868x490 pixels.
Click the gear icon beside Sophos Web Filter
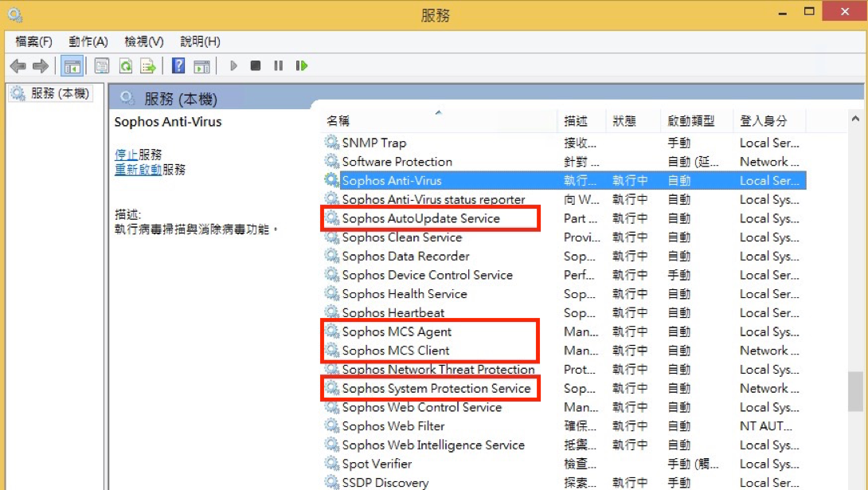point(331,425)
